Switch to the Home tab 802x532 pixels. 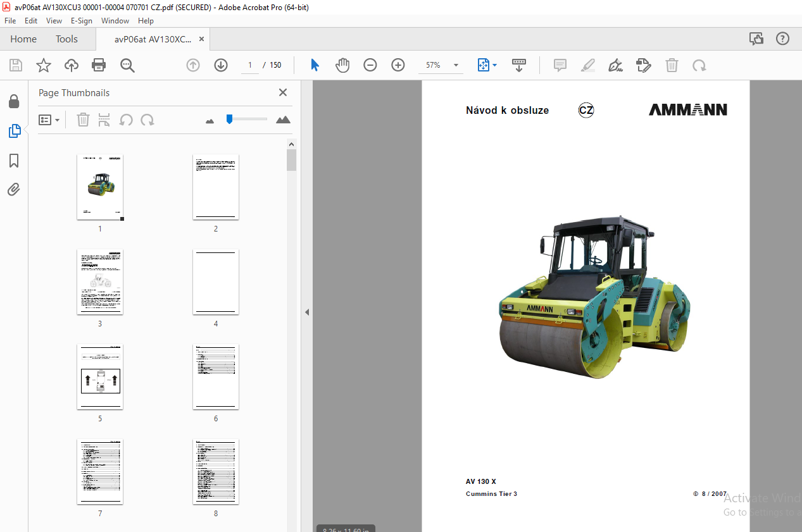click(23, 39)
